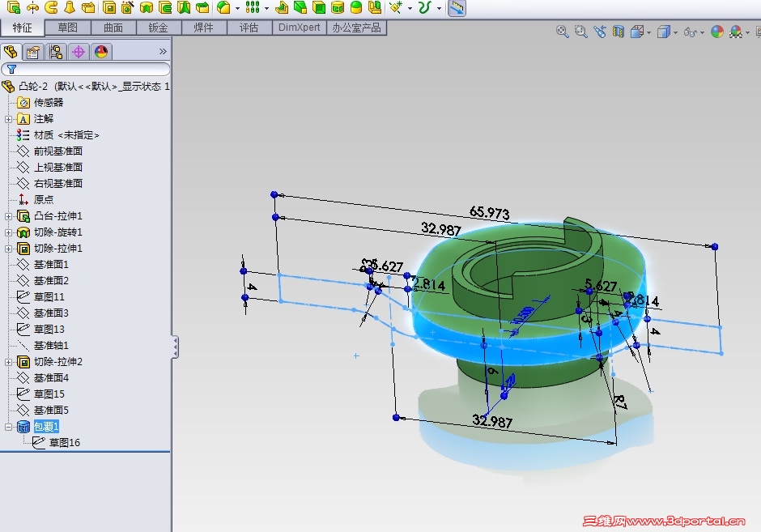Select the Mirror tool
This screenshot has width=761, height=532.
(375, 6)
